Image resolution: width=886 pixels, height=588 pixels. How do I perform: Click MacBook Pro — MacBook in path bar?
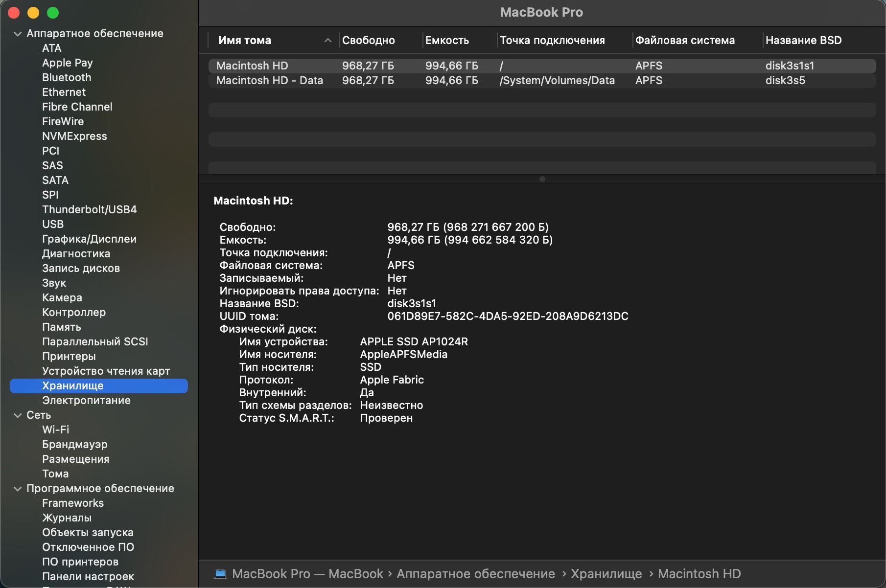[308, 574]
